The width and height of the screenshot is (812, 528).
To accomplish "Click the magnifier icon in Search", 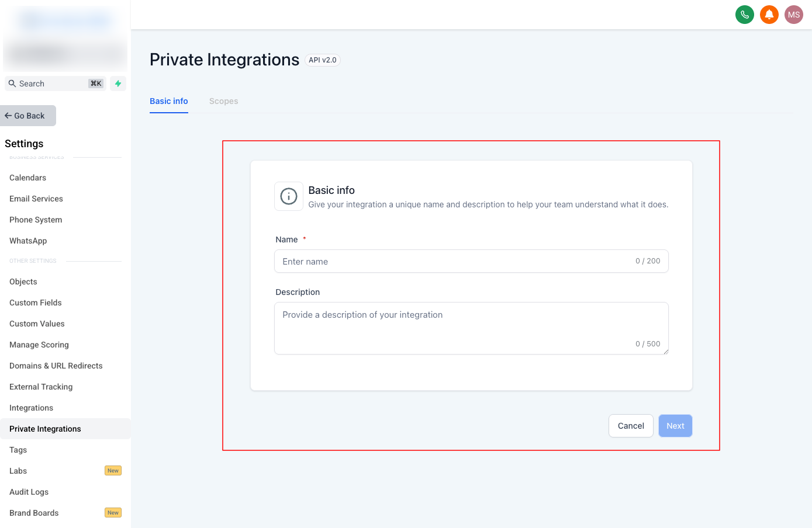I will 12,84.
